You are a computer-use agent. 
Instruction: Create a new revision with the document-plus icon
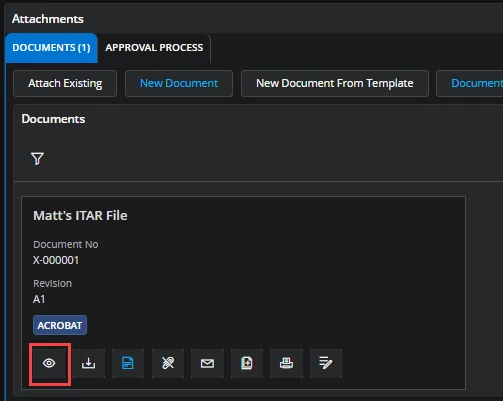pos(247,363)
